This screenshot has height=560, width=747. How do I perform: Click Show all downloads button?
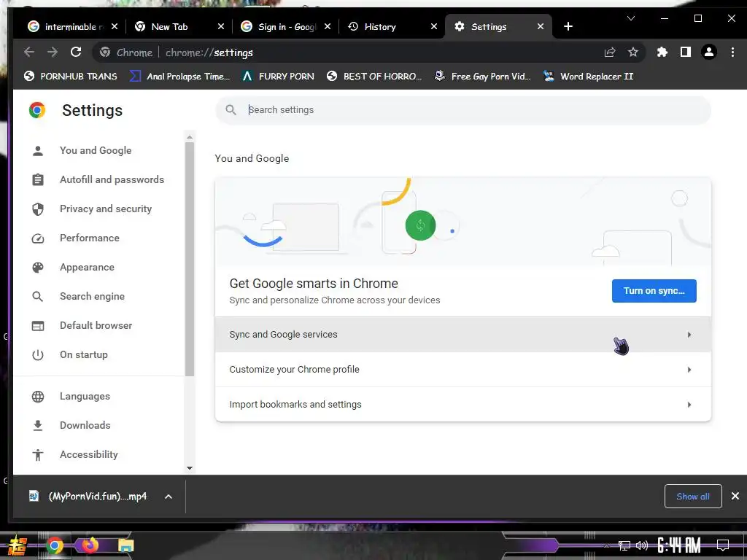tap(693, 497)
